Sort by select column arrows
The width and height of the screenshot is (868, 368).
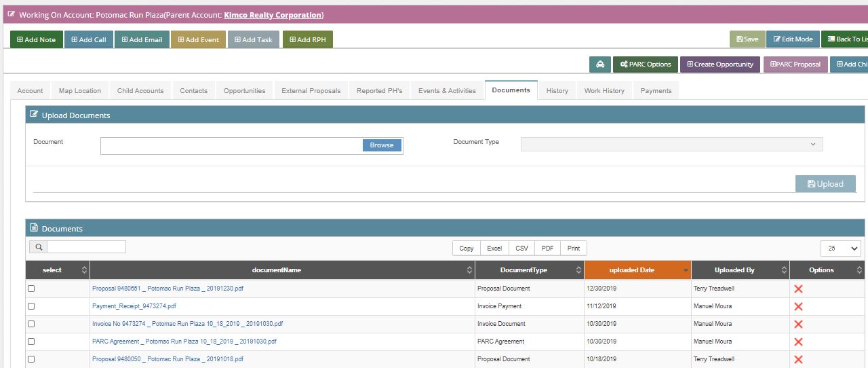pos(84,270)
